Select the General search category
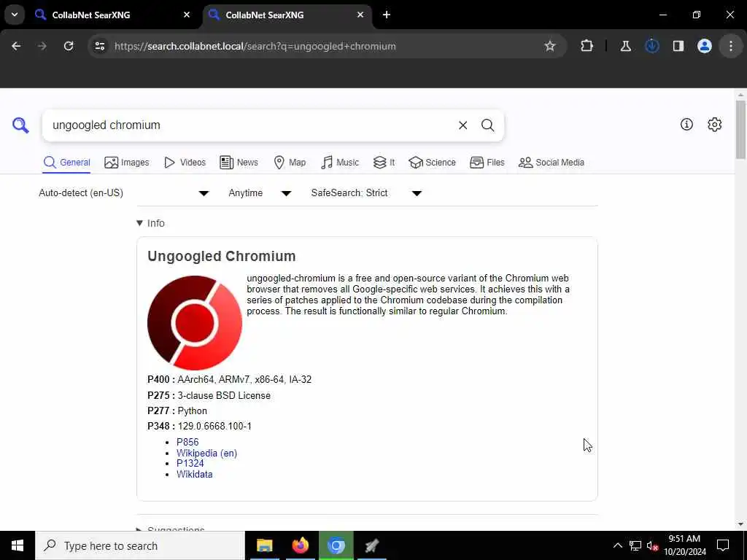 (x=66, y=163)
